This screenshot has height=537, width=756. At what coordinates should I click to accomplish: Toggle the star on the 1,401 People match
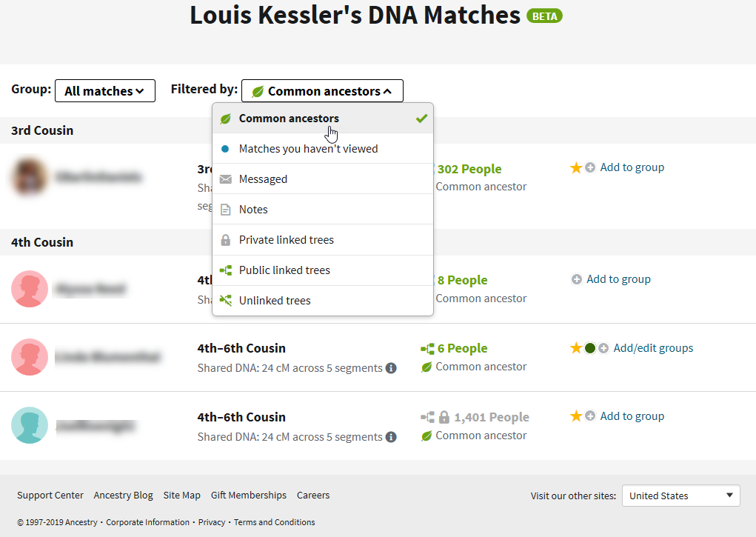click(575, 416)
